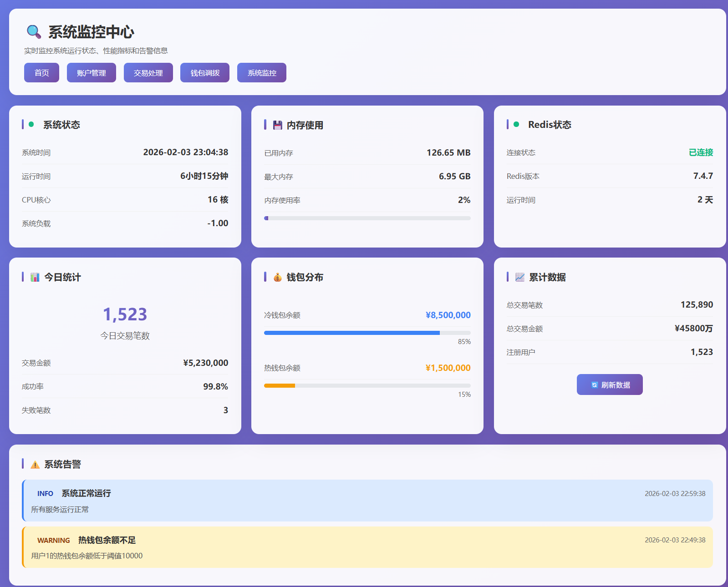Viewport: 728px width, 587px height.
Task: Click the max memory value 6.95 GB
Action: 455,176
